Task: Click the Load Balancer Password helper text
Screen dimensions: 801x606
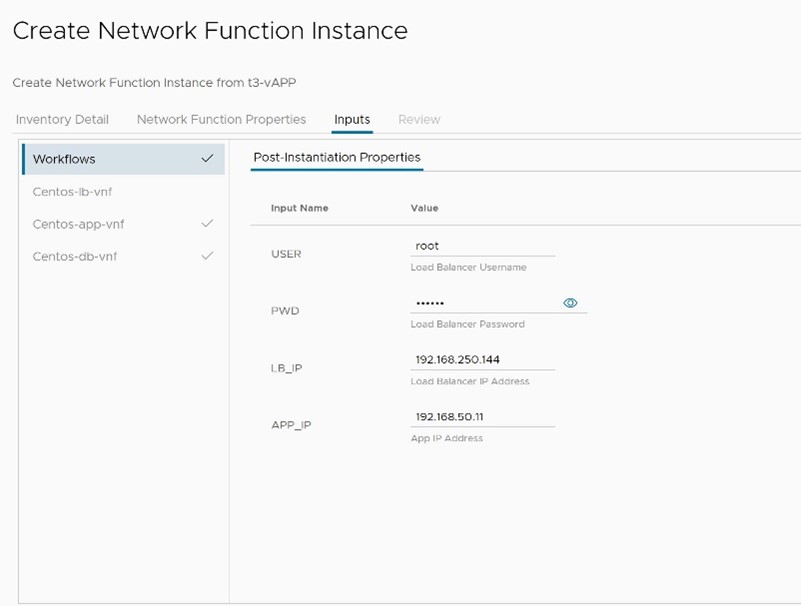Action: [x=467, y=324]
